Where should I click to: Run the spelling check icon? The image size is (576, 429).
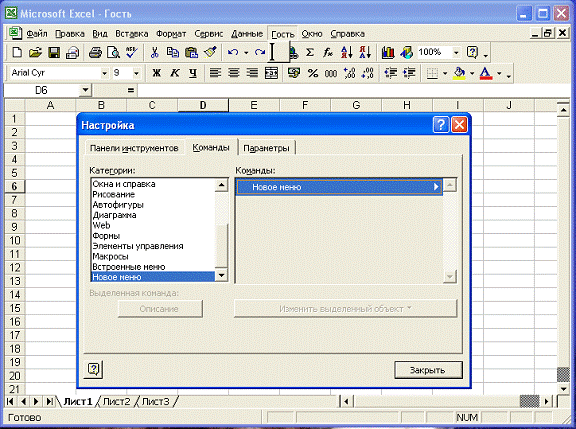132,53
